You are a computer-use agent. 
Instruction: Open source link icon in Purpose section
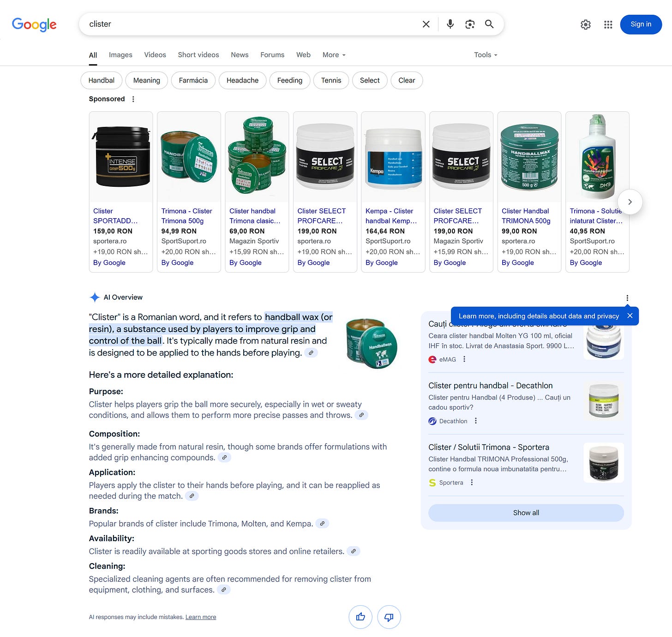(x=361, y=415)
